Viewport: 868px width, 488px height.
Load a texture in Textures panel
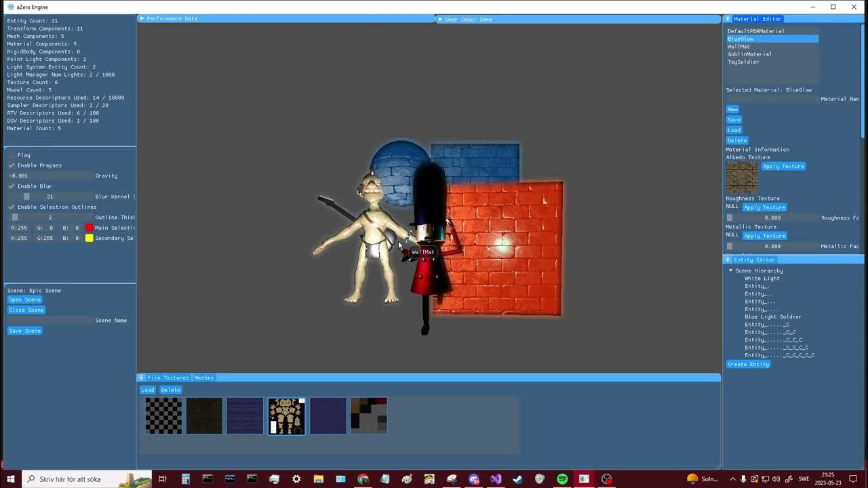pyautogui.click(x=148, y=390)
